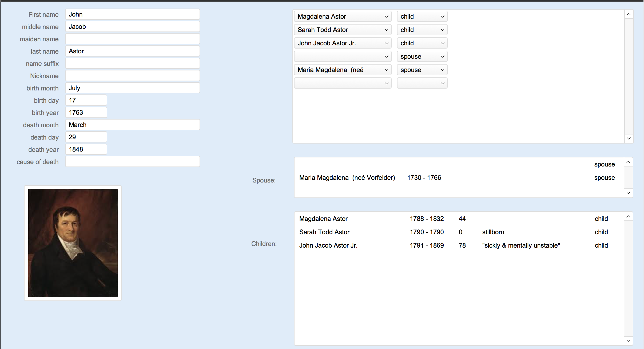Focus the empty maiden name field
Viewport: 644px width, 349px height.
click(132, 39)
